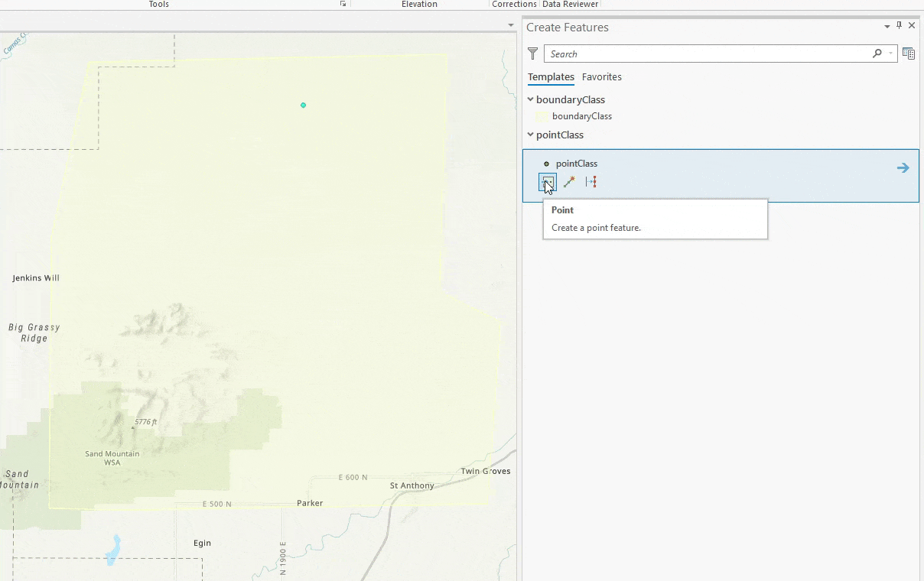
Task: Collapse the boundaryClass group
Action: click(531, 99)
